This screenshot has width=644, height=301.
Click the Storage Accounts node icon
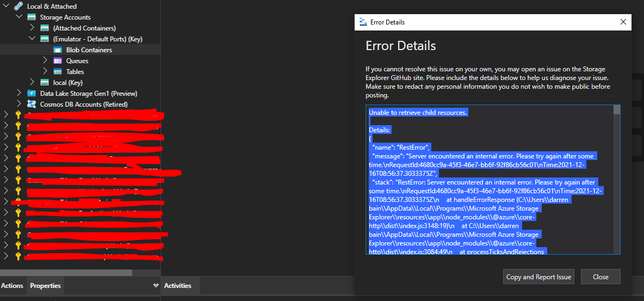[31, 17]
